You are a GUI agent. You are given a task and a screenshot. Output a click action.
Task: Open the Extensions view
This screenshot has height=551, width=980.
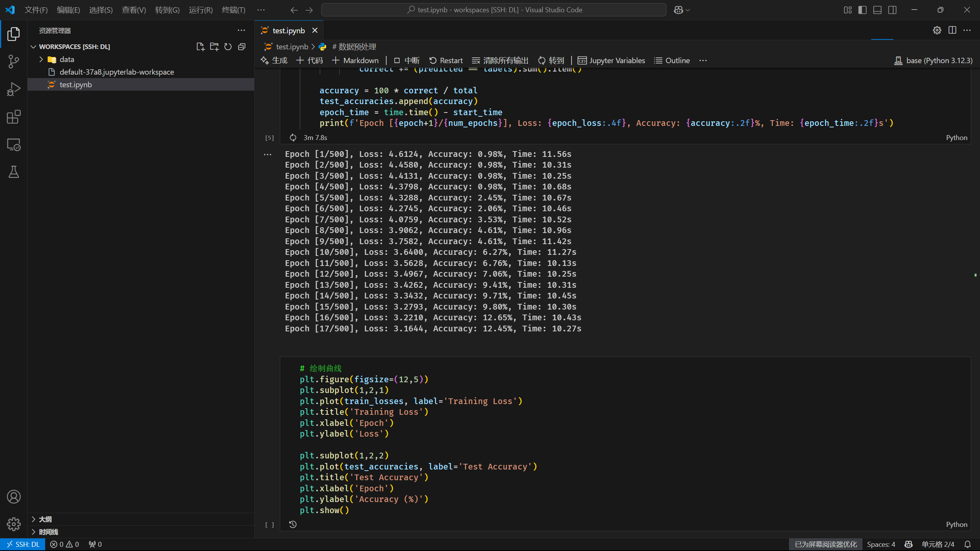(13, 117)
